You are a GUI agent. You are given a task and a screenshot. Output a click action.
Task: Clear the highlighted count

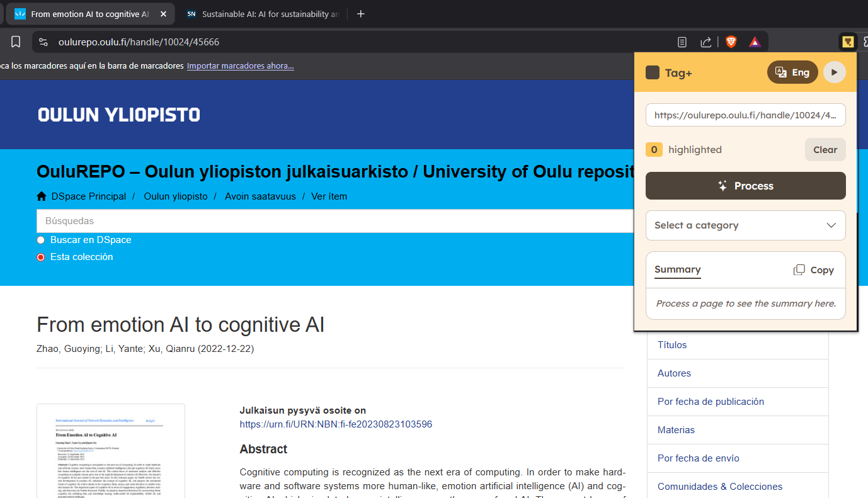click(x=825, y=150)
